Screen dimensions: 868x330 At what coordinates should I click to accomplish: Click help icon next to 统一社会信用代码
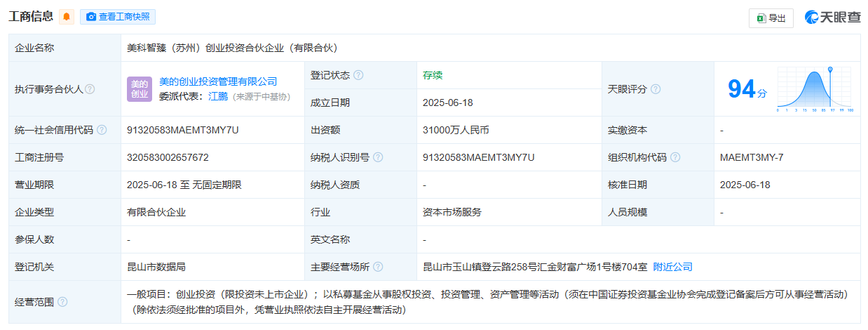tap(102, 130)
